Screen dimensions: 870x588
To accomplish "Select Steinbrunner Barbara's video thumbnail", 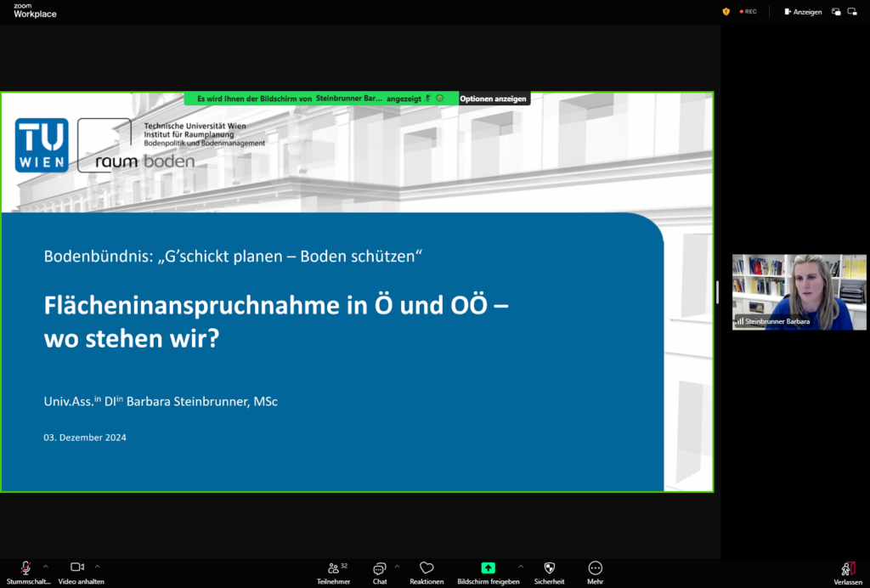I will point(799,291).
